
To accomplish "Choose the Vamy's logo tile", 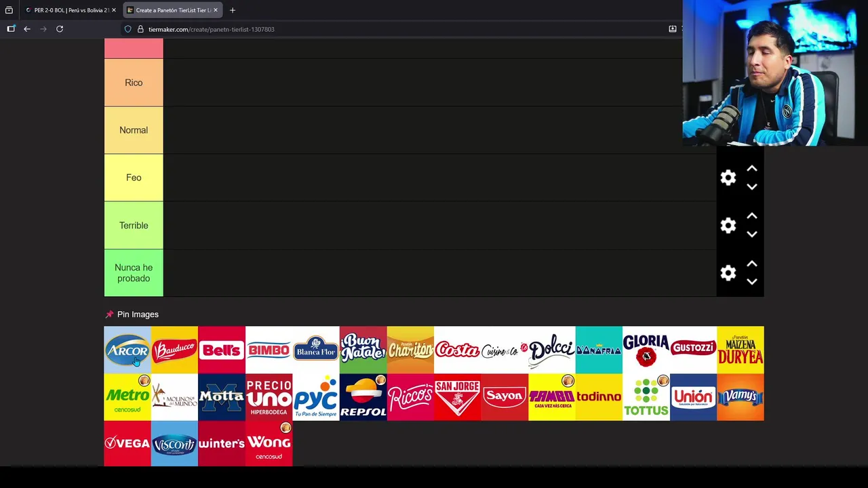I will pos(740,397).
